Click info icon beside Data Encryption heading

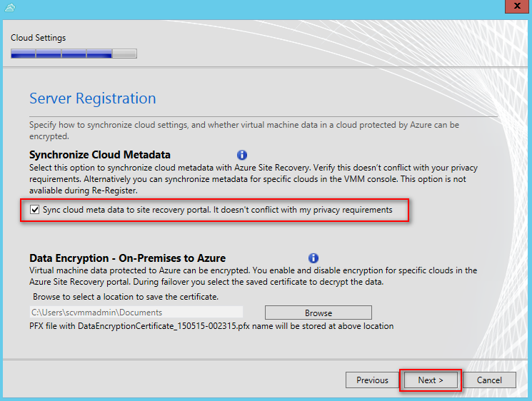click(313, 258)
